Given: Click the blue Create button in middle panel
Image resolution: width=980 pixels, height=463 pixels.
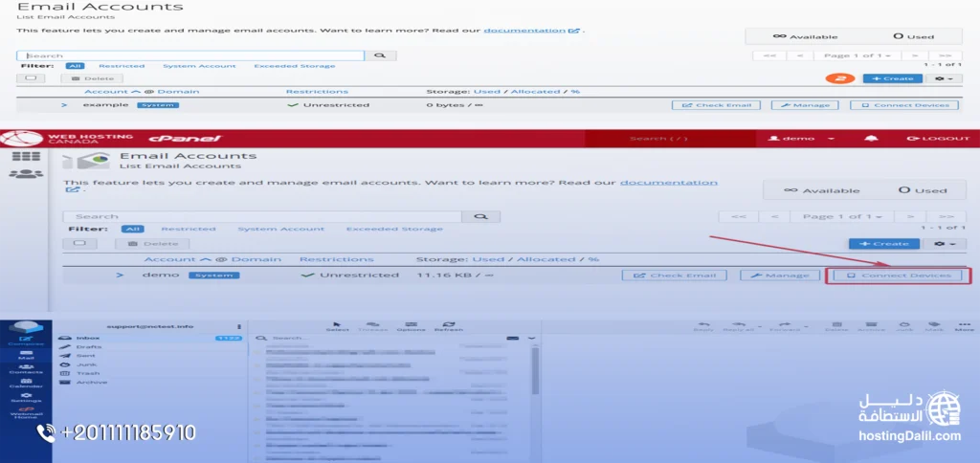Looking at the screenshot, I should pos(883,244).
